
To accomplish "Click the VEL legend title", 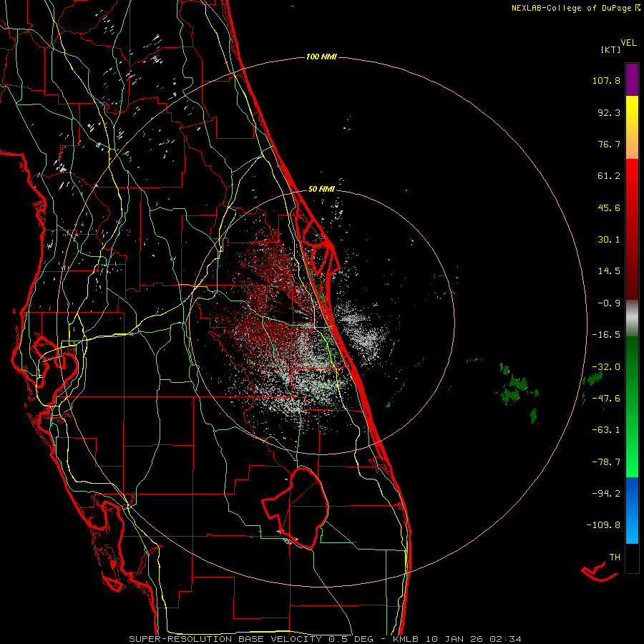I will tap(628, 43).
